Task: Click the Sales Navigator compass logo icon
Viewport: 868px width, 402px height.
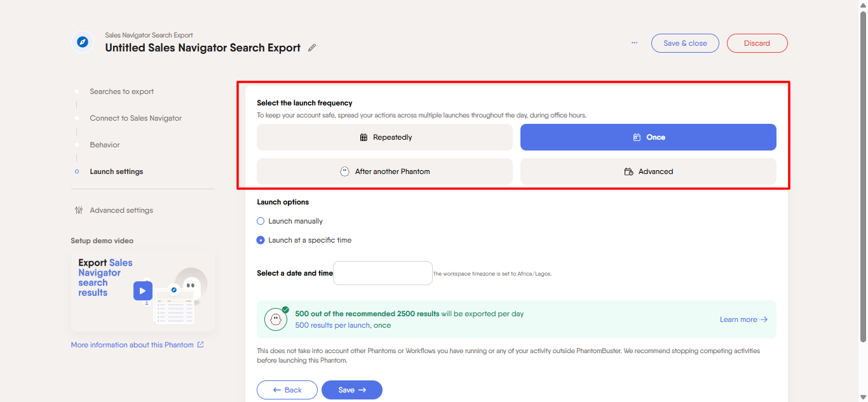Action: 82,43
